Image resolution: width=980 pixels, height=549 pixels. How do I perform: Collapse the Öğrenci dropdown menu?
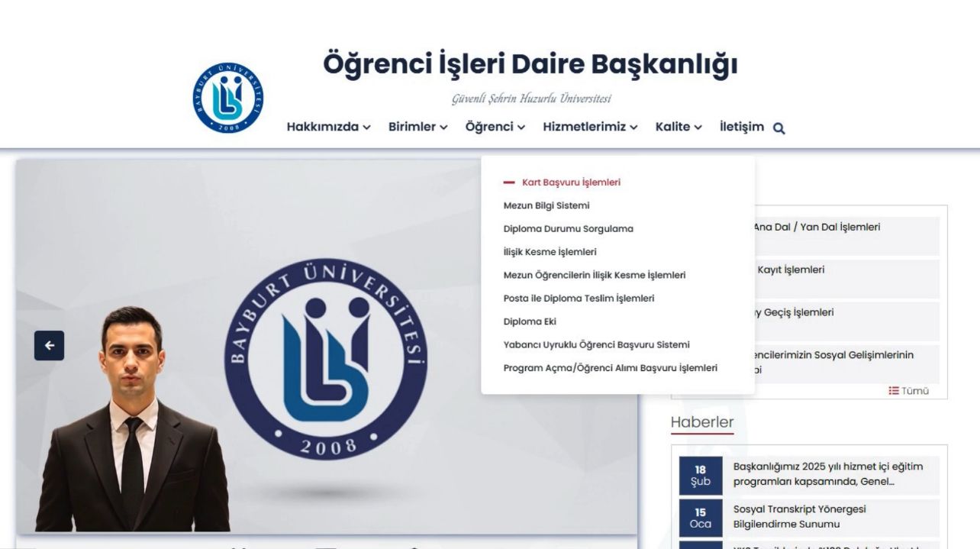(495, 127)
